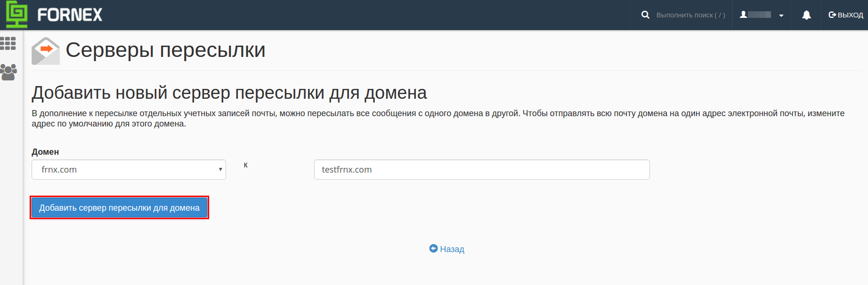The image size is (868, 285).
Task: Click the Forwarders envelope icon
Action: pos(46,51)
